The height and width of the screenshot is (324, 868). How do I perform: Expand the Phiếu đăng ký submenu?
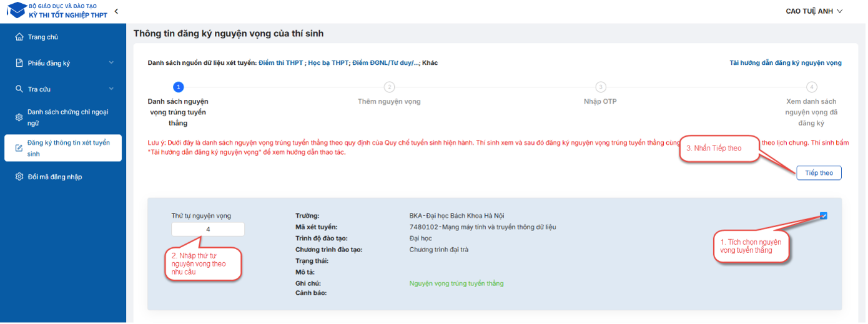coord(111,63)
